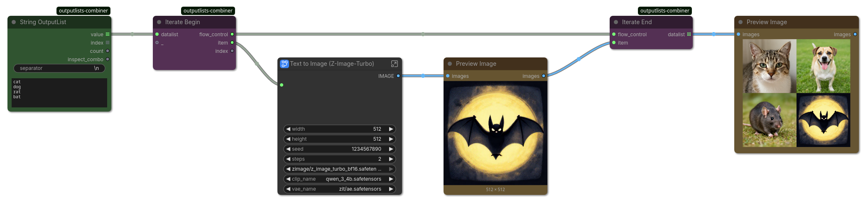Click the flow_control output socket on Iterate Begin
The image size is (868, 204).
tap(232, 34)
